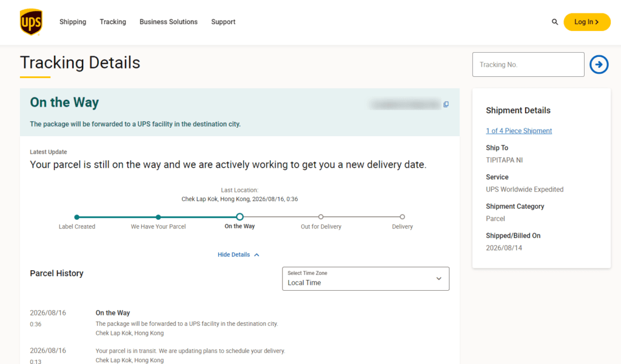Click the Hide Details link text
This screenshot has width=621, height=364.
[233, 255]
